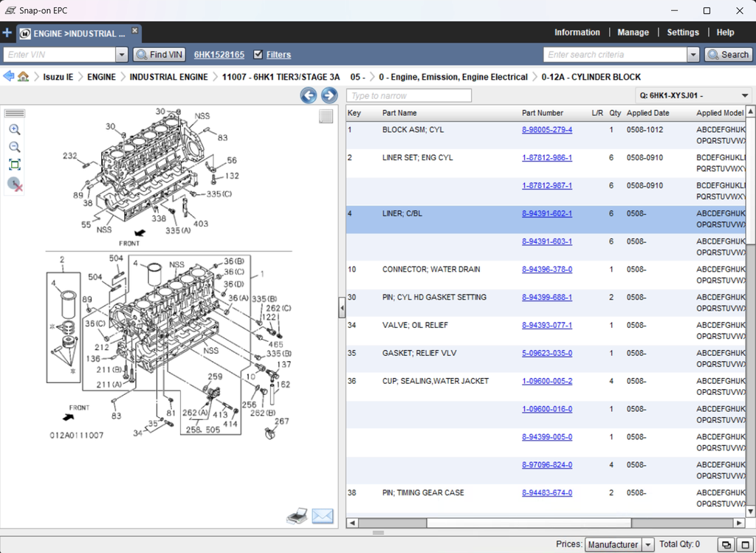Image resolution: width=756 pixels, height=553 pixels.
Task: Collapse the diagram pane with splitter arrow
Action: pyautogui.click(x=342, y=308)
